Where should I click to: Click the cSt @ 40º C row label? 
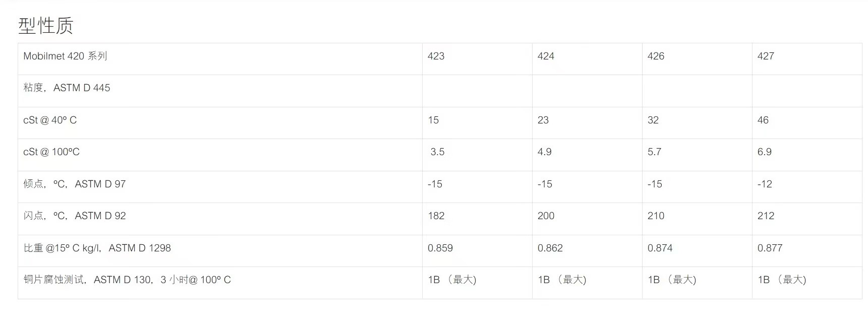(x=50, y=120)
